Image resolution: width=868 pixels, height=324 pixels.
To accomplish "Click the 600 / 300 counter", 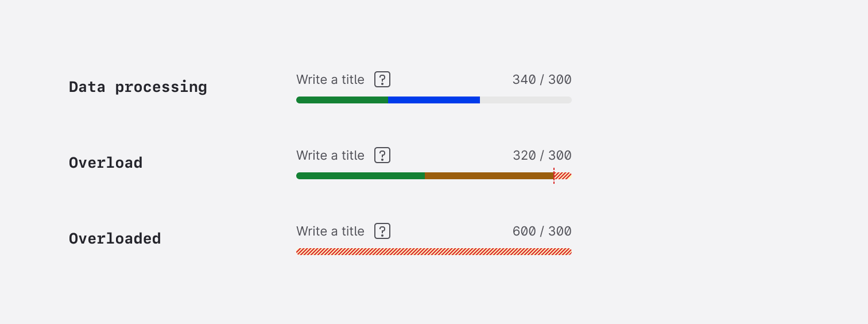I will click(x=541, y=232).
